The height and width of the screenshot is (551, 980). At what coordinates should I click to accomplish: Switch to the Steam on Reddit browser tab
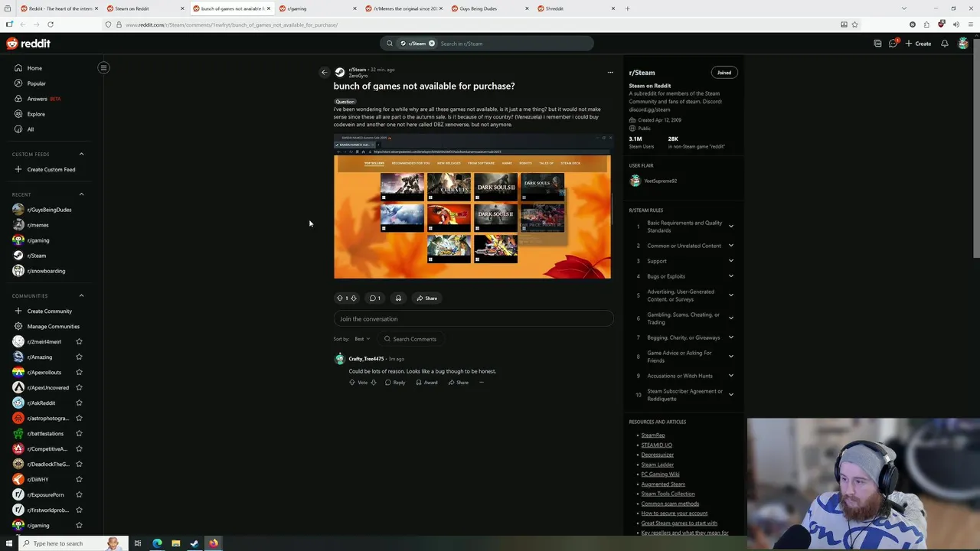[x=145, y=8]
